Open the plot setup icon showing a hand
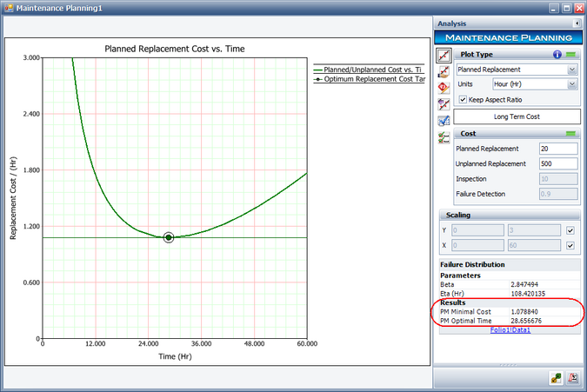This screenshot has height=392, width=587. tap(444, 72)
